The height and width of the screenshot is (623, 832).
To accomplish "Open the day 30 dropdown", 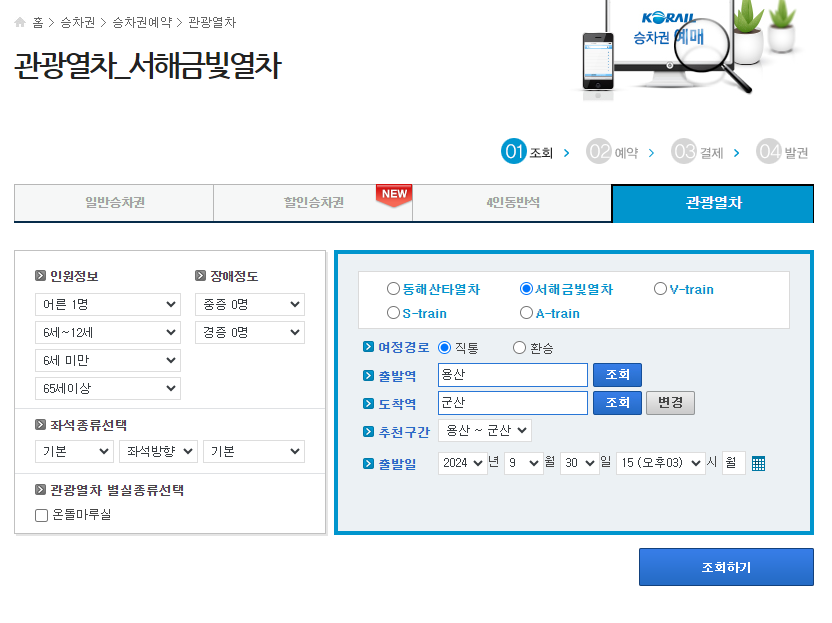I will 579,463.
